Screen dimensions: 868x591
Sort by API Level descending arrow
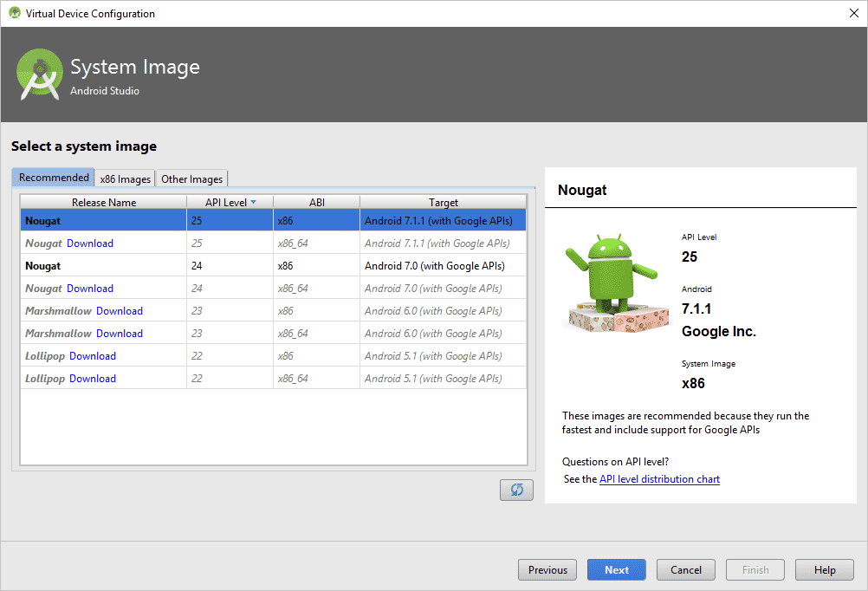pyautogui.click(x=253, y=202)
